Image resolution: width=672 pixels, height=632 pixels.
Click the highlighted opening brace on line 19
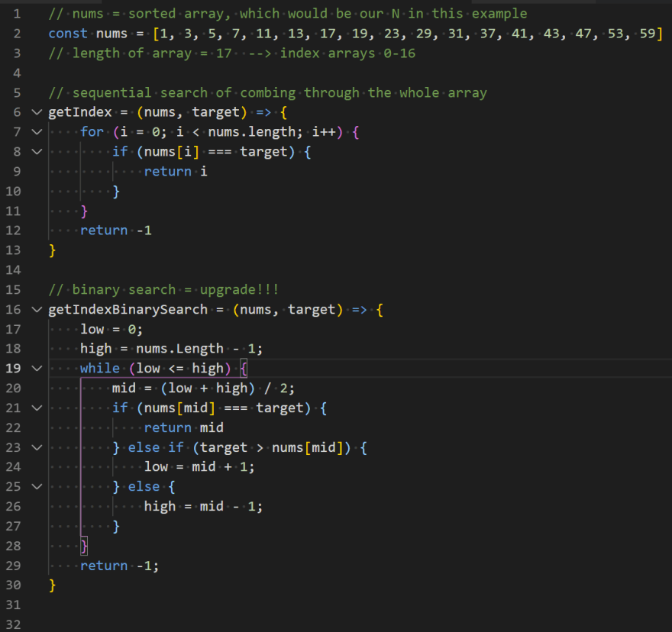coord(244,369)
